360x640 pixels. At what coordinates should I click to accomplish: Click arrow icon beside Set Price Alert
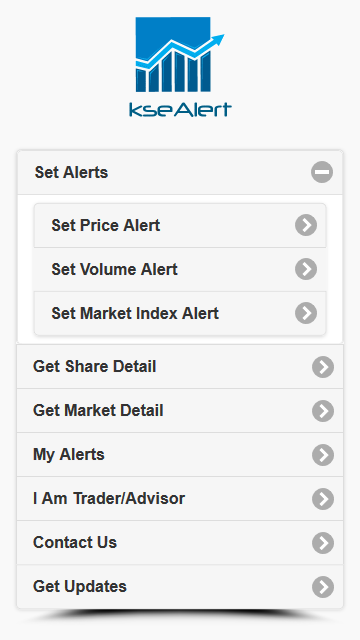click(x=306, y=225)
